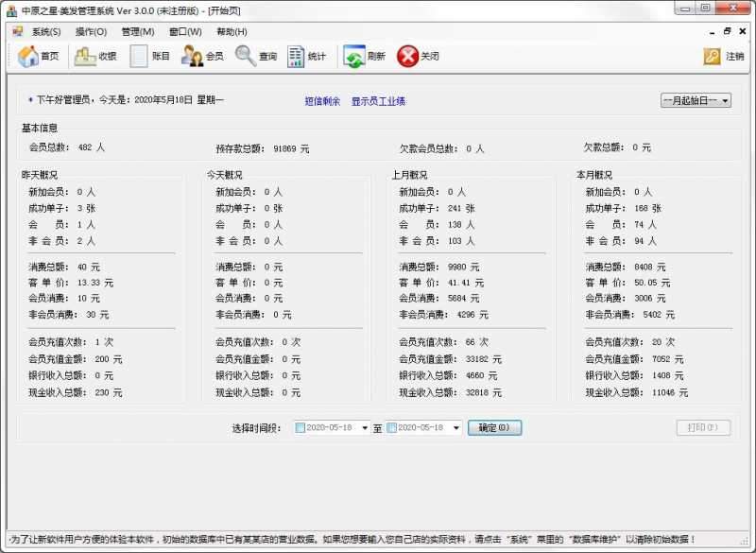Viewport: 756px width, 553px height.
Task: Open the 查询 query tool icon
Action: (x=256, y=55)
